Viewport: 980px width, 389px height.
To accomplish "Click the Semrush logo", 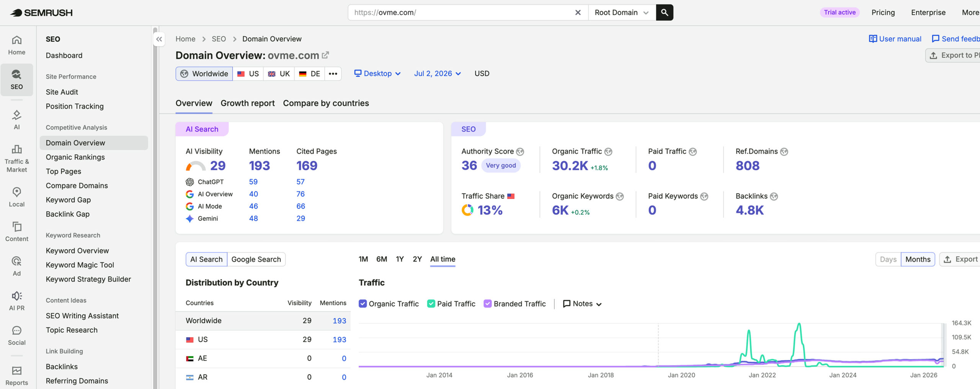I will [41, 13].
